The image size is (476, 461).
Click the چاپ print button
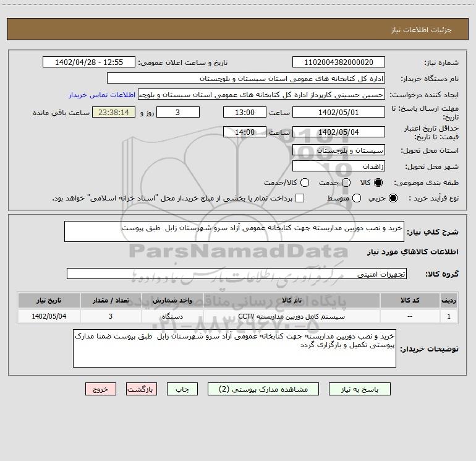pos(182,389)
